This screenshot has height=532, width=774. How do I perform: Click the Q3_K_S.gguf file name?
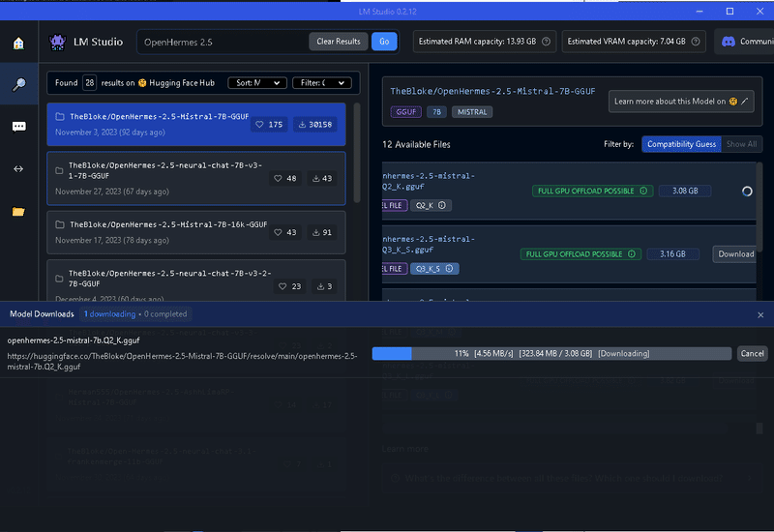[429, 245]
